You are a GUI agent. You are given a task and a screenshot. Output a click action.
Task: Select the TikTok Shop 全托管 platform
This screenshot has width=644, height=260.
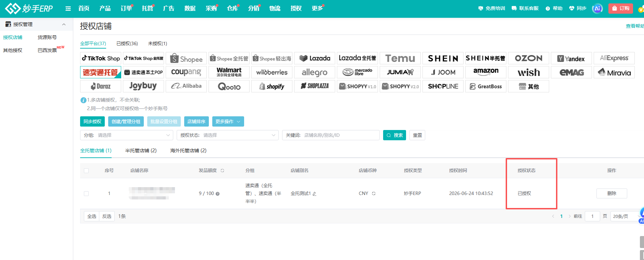click(143, 58)
